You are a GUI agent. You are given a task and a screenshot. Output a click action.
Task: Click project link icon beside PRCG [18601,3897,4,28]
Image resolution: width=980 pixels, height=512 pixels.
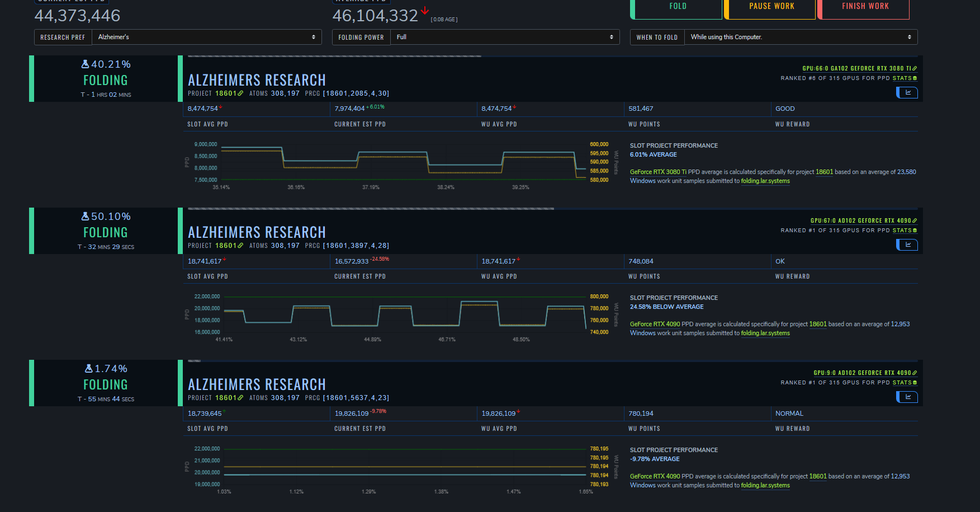pos(240,246)
